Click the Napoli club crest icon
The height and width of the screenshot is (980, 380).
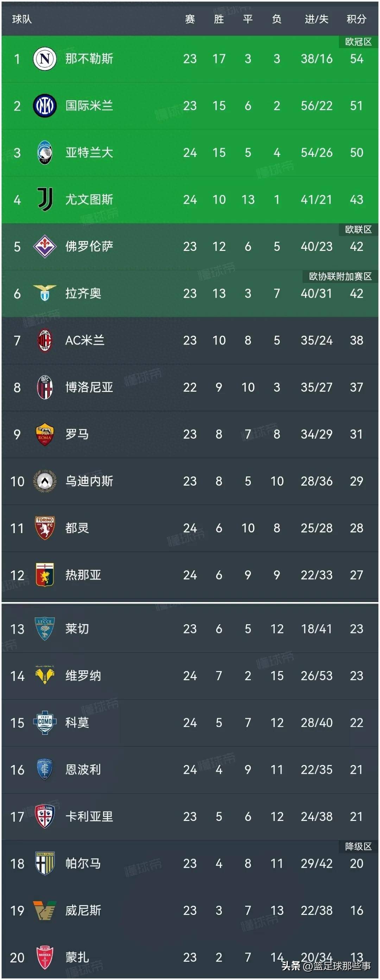pyautogui.click(x=44, y=58)
